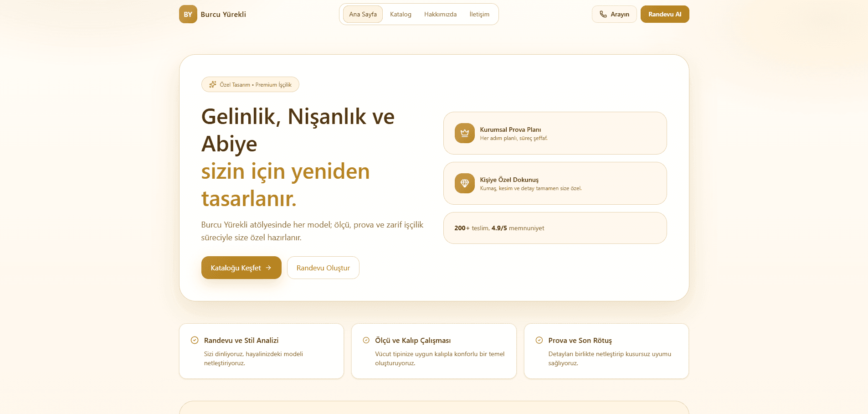Click the Randevu Al button
The height and width of the screenshot is (414, 868).
click(664, 14)
